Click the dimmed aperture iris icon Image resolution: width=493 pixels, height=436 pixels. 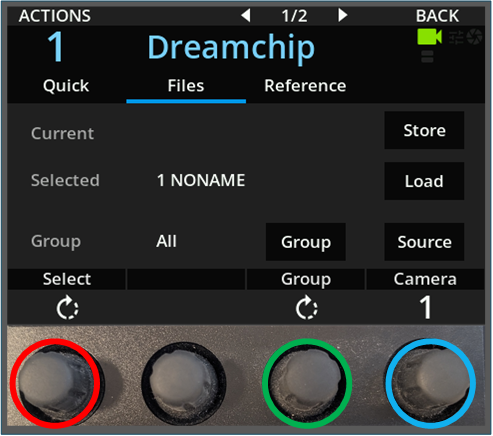pos(474,37)
